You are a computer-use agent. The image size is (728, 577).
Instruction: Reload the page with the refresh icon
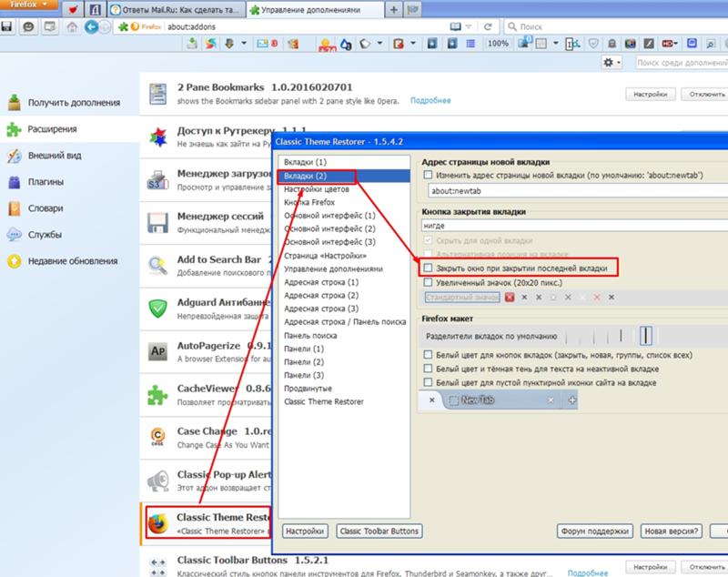click(x=488, y=27)
